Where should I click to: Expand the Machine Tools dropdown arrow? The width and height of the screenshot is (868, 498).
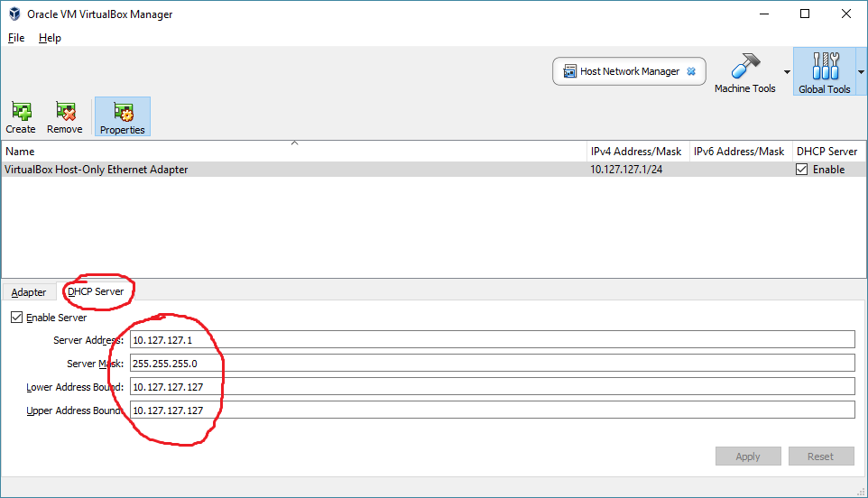(x=787, y=72)
